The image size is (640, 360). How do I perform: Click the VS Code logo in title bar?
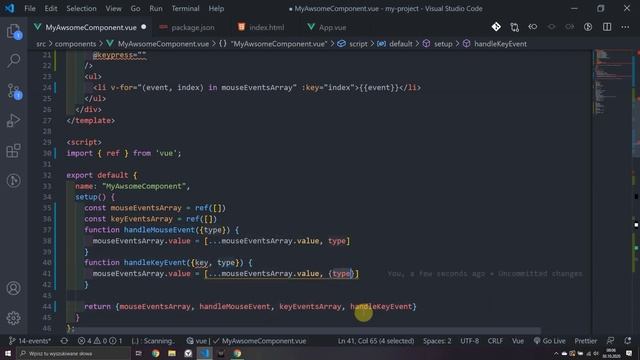click(9, 8)
